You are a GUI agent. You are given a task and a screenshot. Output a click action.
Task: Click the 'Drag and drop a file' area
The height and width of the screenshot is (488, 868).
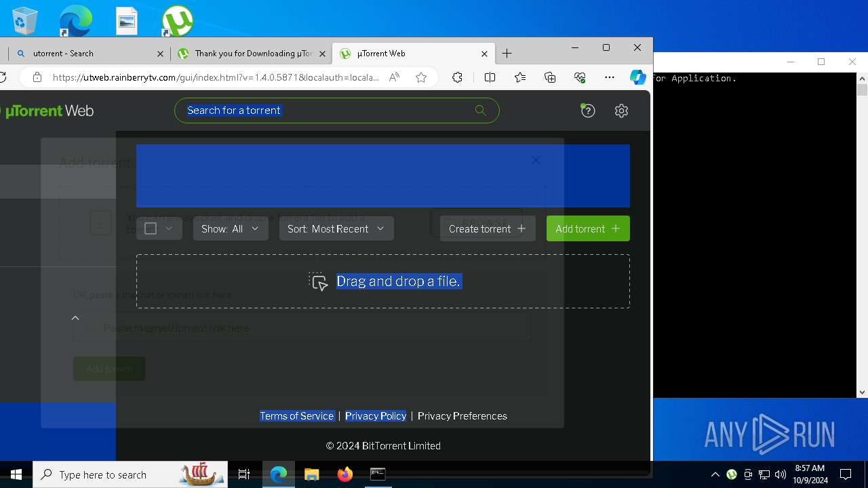click(x=383, y=281)
